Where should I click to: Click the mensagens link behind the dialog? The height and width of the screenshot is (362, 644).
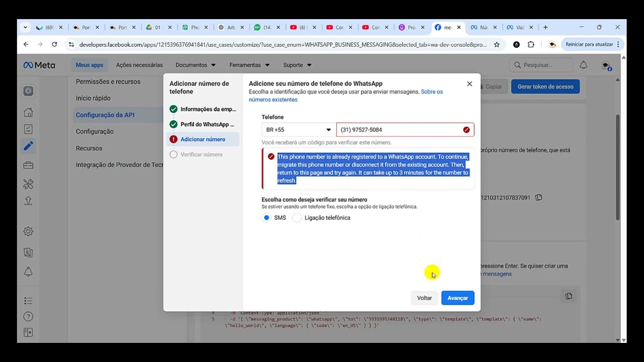point(497,274)
